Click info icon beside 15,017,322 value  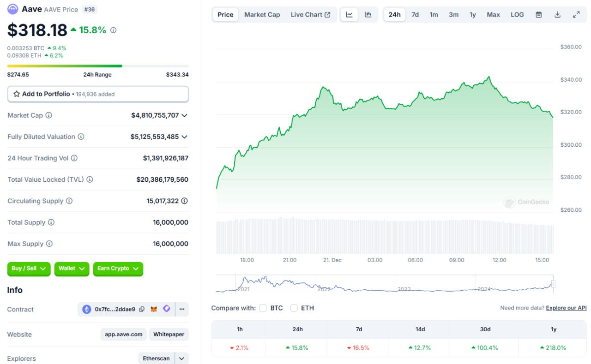185,201
